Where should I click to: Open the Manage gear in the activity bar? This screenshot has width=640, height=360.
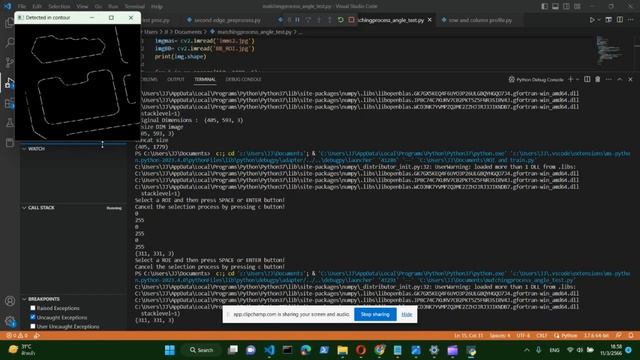[x=10, y=321]
